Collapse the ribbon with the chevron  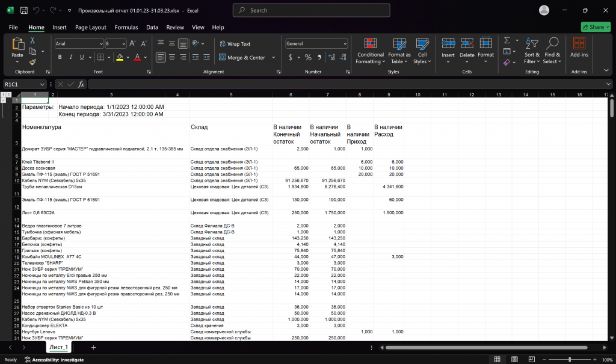click(x=606, y=70)
